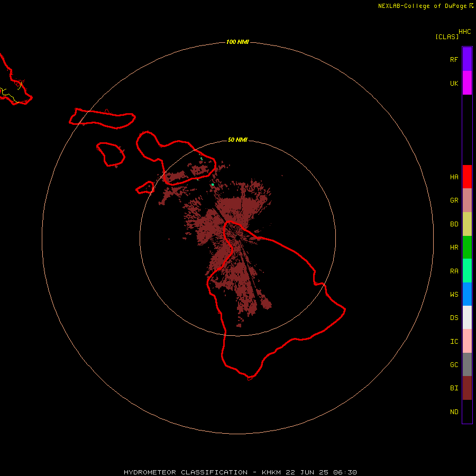
Task: Click the GR legend label
Action: tap(454, 200)
